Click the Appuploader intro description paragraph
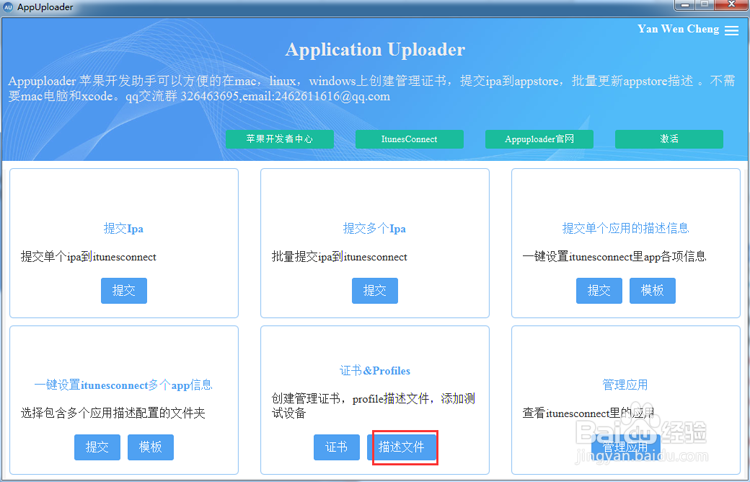The width and height of the screenshot is (750, 482). 371,88
